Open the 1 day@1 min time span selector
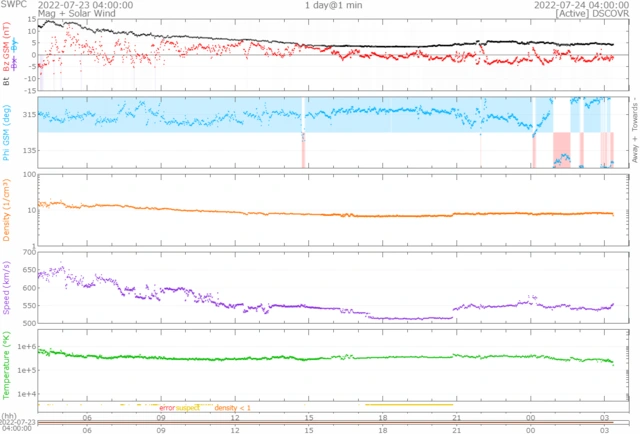The image size is (640, 434). click(333, 5)
